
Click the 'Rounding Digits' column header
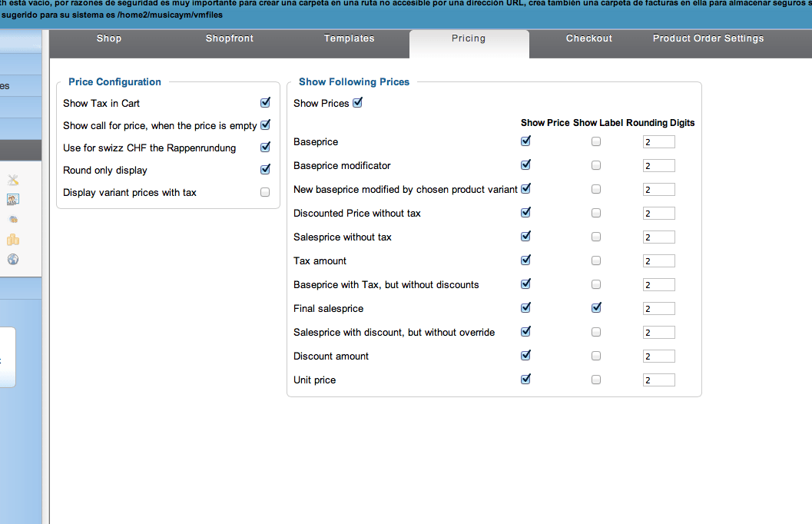[660, 123]
